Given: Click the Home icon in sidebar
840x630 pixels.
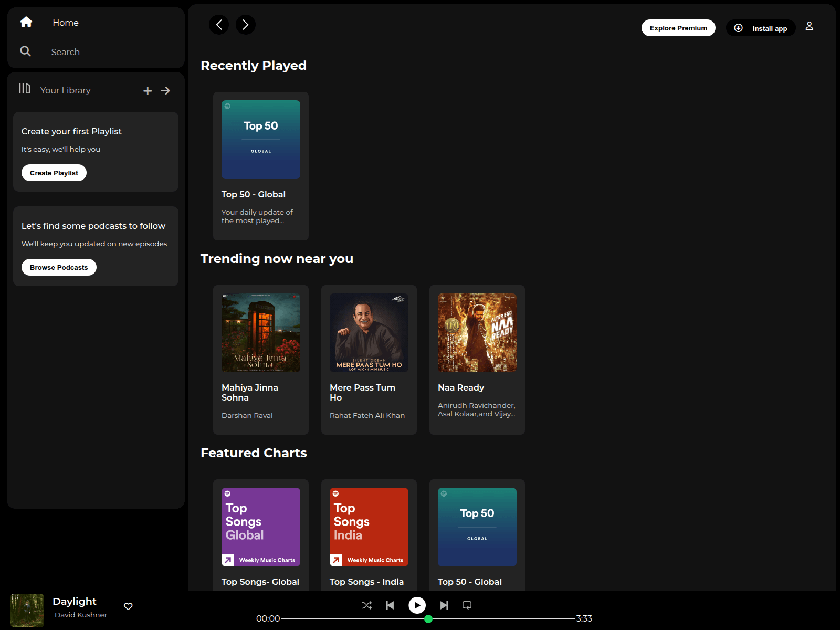Looking at the screenshot, I should click(26, 22).
